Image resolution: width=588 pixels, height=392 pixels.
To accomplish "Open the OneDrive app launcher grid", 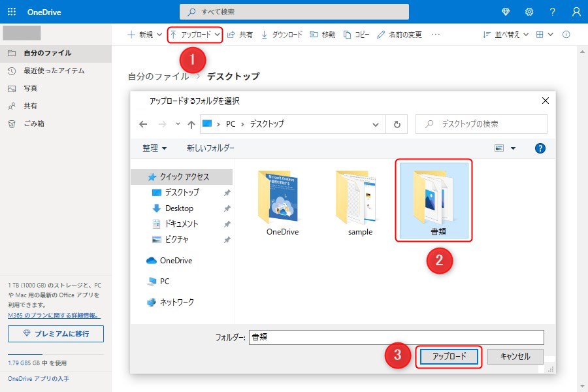I will click(x=12, y=12).
